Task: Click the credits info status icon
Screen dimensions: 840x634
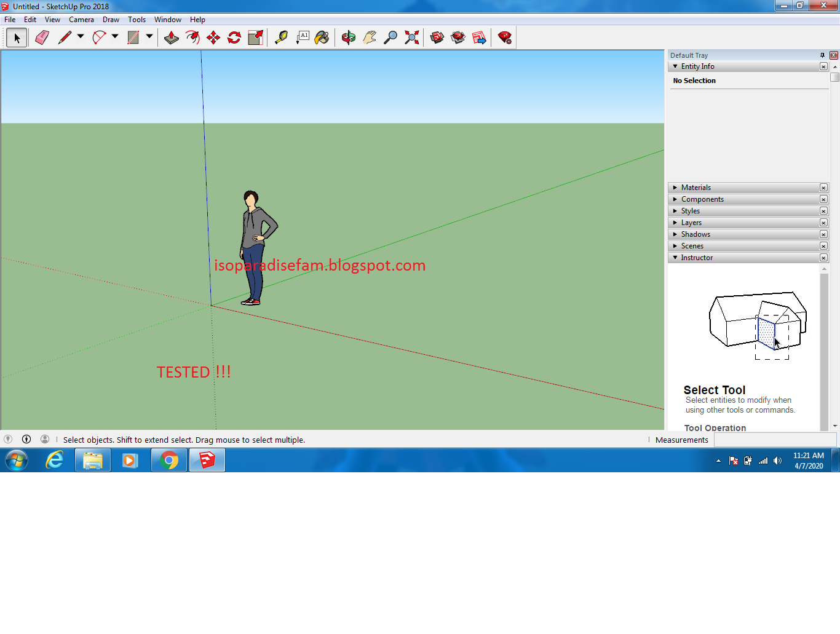Action: 26,439
